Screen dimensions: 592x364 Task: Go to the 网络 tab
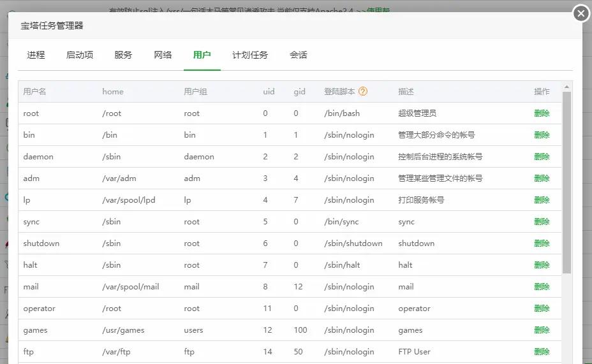click(x=163, y=55)
